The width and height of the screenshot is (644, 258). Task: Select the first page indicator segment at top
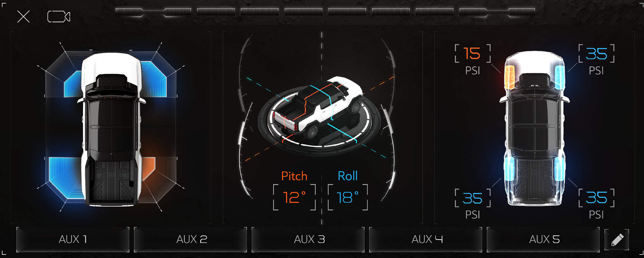click(153, 12)
